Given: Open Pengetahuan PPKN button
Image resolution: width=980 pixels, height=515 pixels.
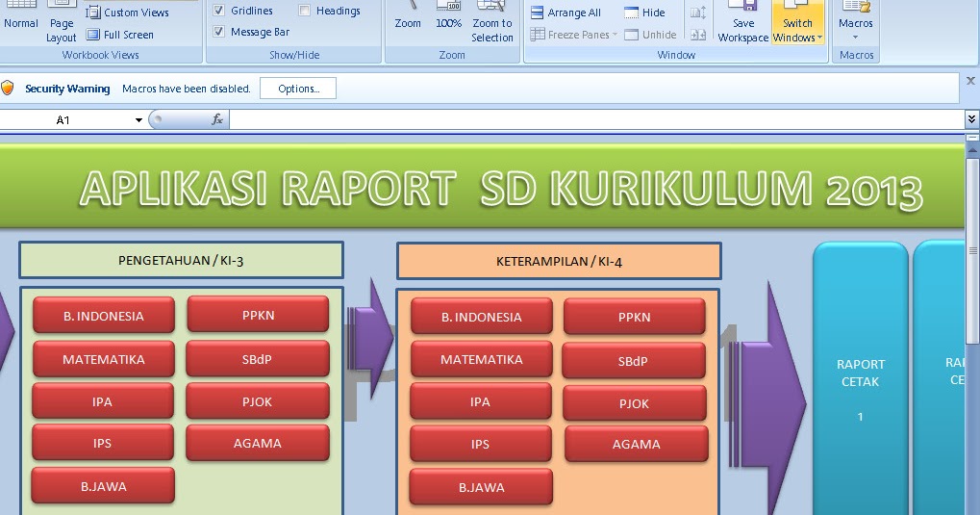Looking at the screenshot, I should click(258, 314).
